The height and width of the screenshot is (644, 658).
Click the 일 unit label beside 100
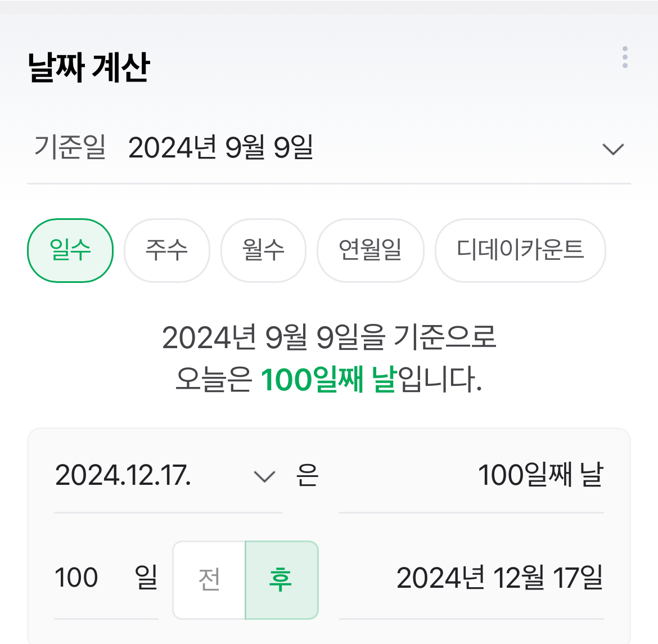coord(146,578)
